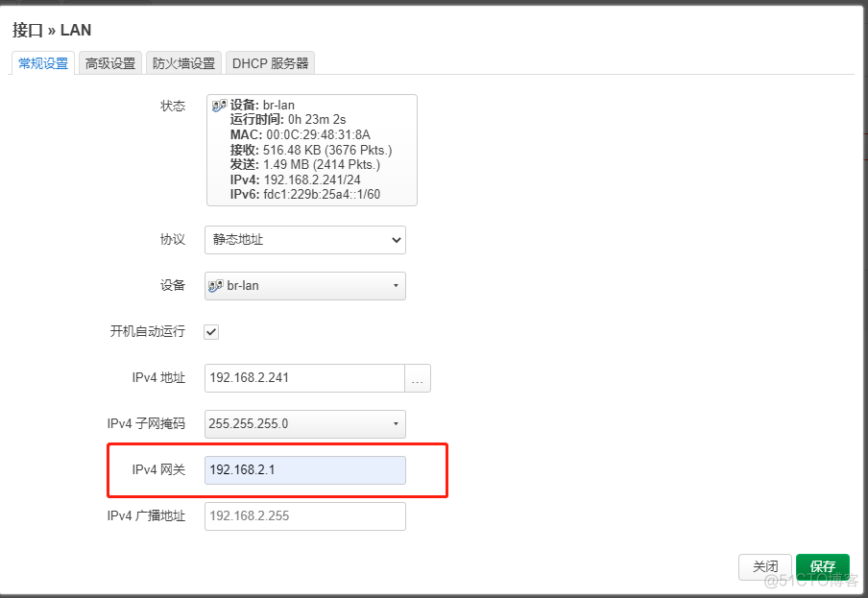Click the br-lan icon in the status box

[x=218, y=106]
